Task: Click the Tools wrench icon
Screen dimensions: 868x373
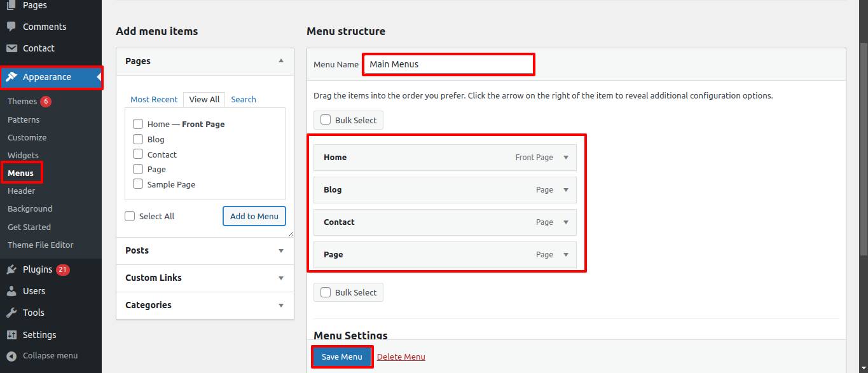Action: tap(11, 313)
